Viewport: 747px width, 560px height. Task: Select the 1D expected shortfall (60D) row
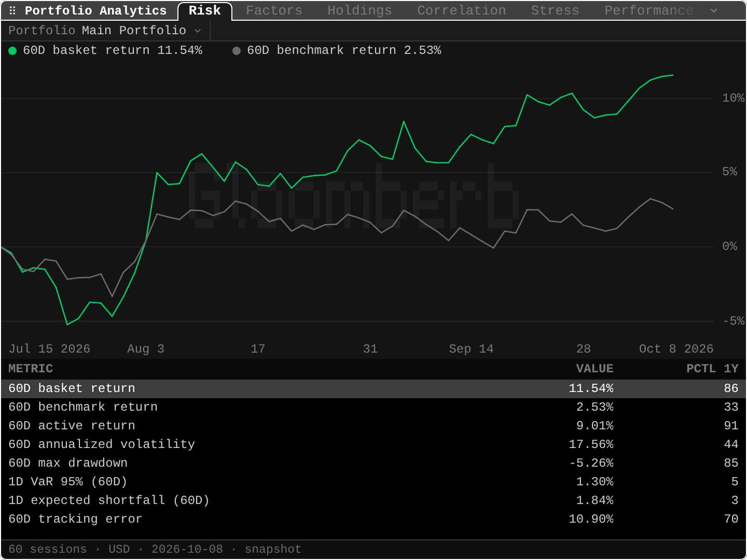[374, 500]
